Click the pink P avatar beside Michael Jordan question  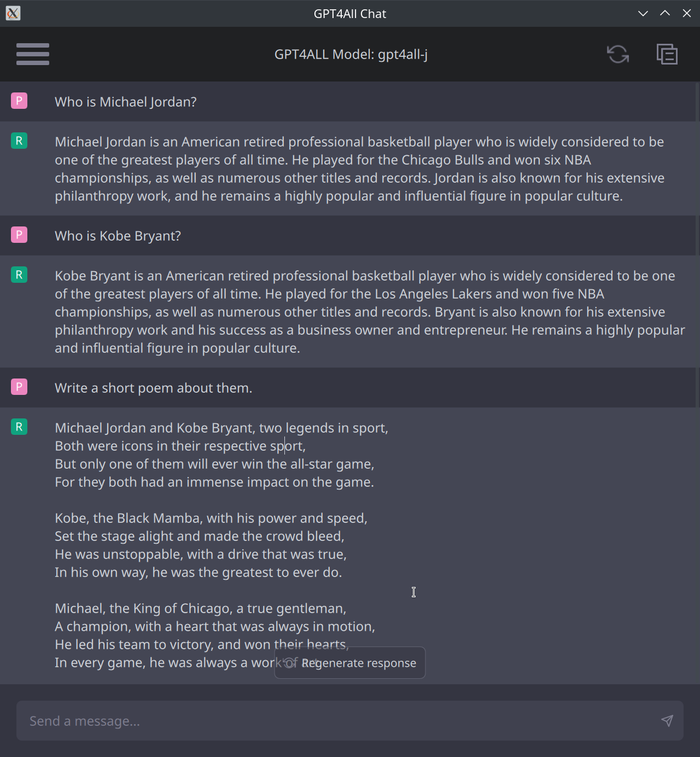pyautogui.click(x=19, y=101)
